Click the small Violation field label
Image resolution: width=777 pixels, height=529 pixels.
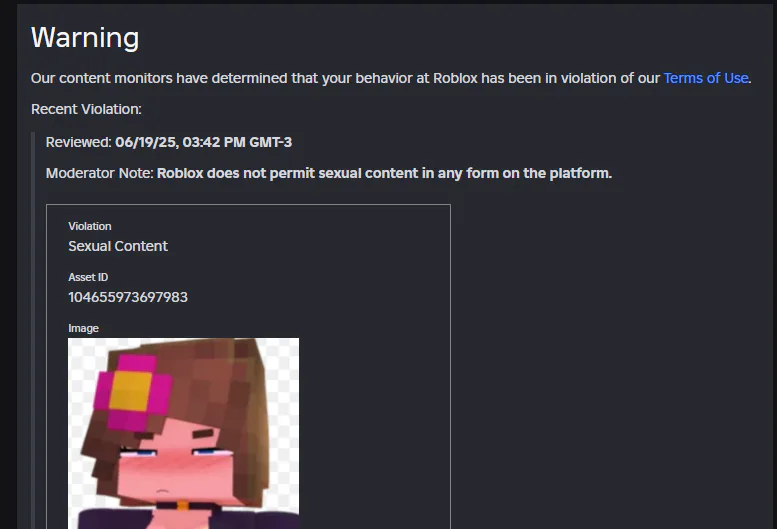pos(90,226)
